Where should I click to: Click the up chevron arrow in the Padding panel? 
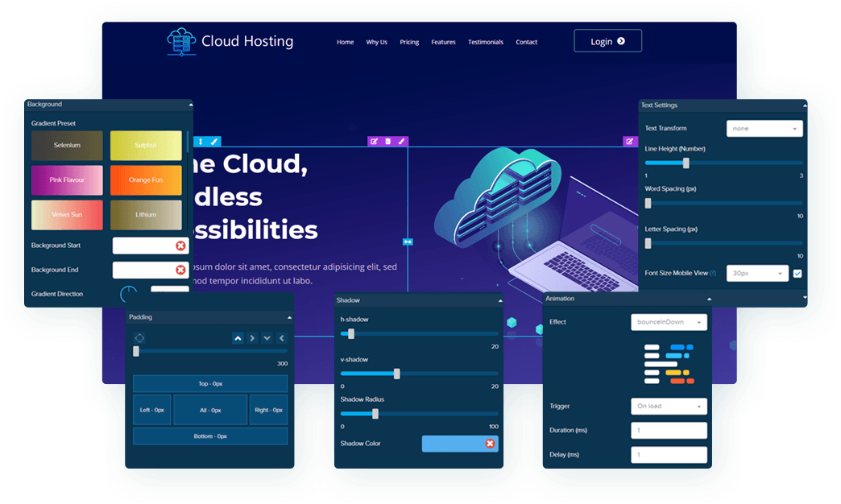(238, 338)
